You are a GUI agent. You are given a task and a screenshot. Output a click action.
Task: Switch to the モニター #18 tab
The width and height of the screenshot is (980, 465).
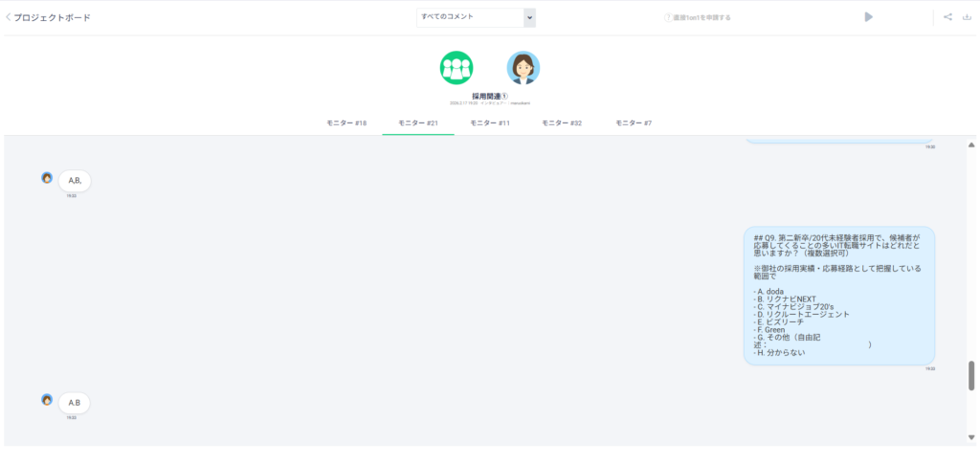click(346, 123)
